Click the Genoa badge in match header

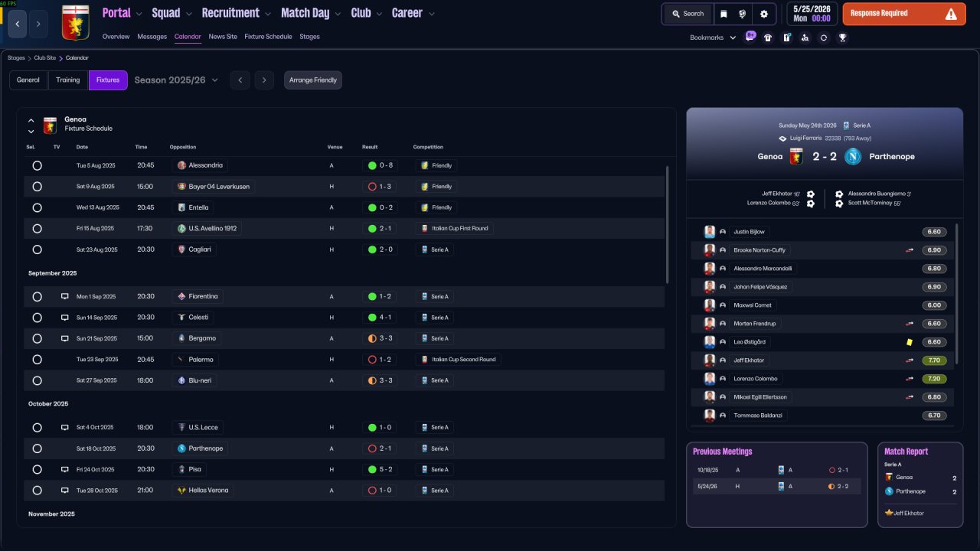click(x=795, y=156)
